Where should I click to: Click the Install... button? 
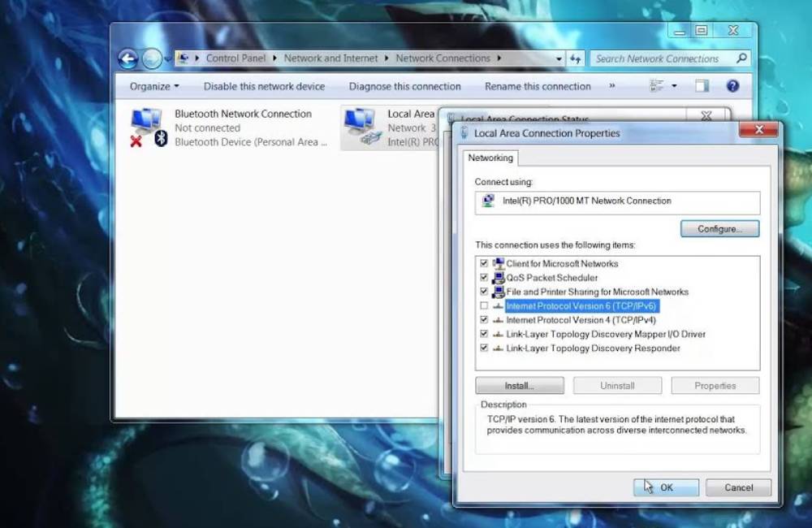(x=520, y=386)
